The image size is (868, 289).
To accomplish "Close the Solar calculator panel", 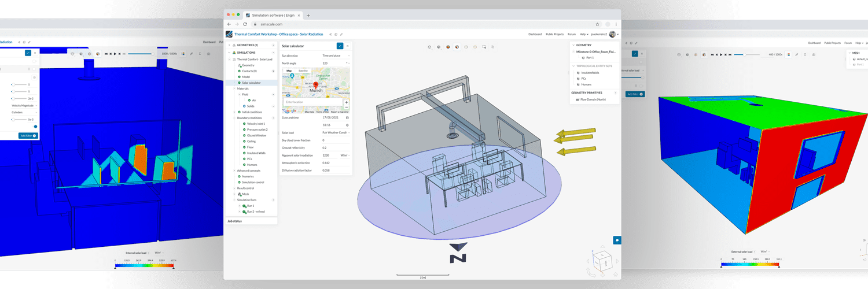I will pyautogui.click(x=347, y=46).
